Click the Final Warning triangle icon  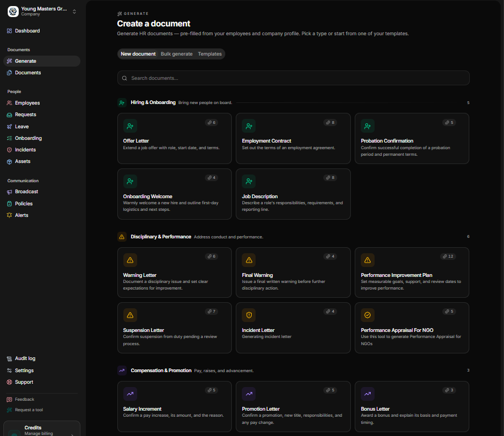[x=249, y=260]
